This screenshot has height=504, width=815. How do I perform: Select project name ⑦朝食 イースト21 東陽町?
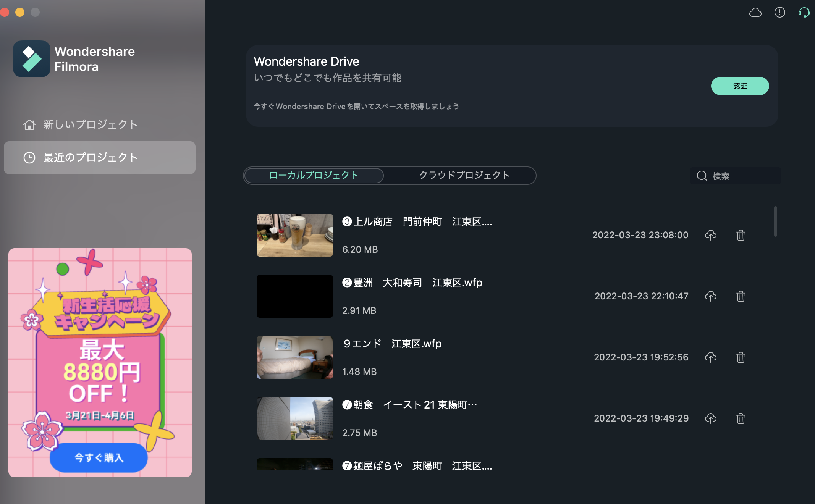(x=410, y=405)
